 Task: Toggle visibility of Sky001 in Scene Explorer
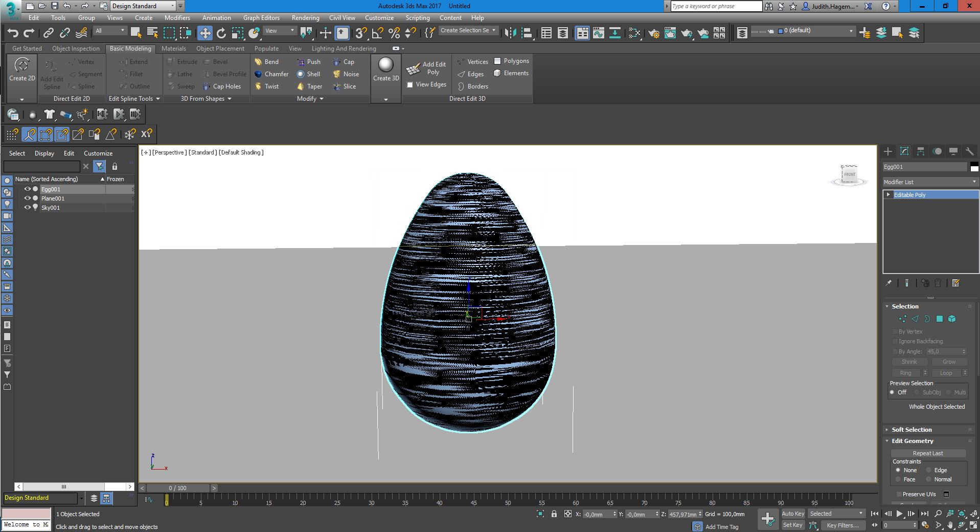click(28, 208)
